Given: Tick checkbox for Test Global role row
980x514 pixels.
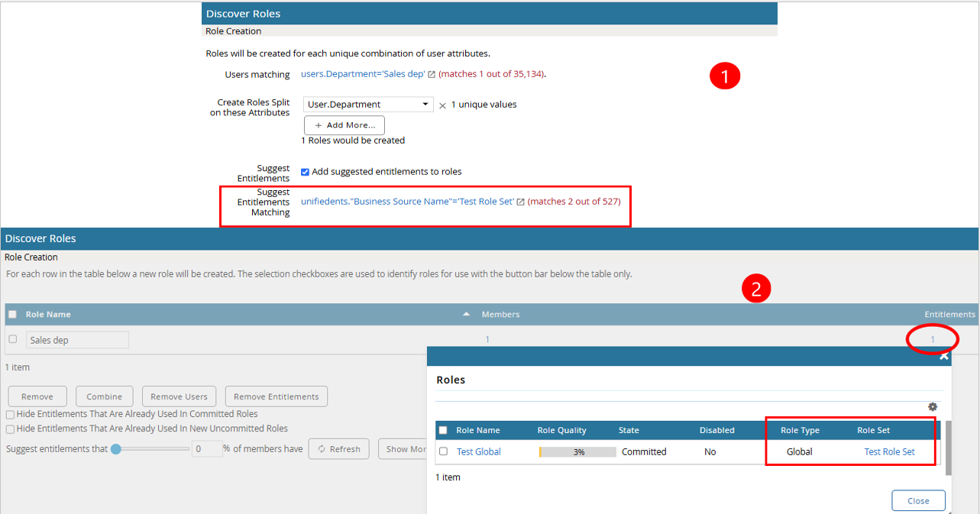Looking at the screenshot, I should (x=444, y=451).
